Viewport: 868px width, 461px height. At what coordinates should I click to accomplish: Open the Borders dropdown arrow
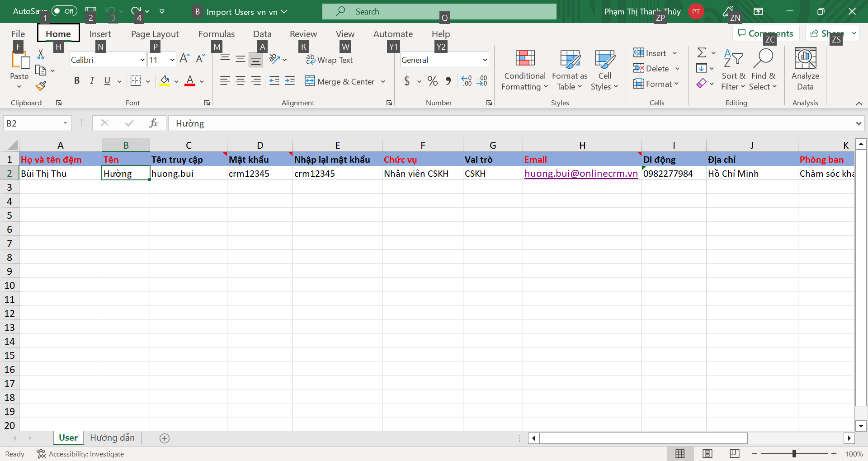coord(147,81)
